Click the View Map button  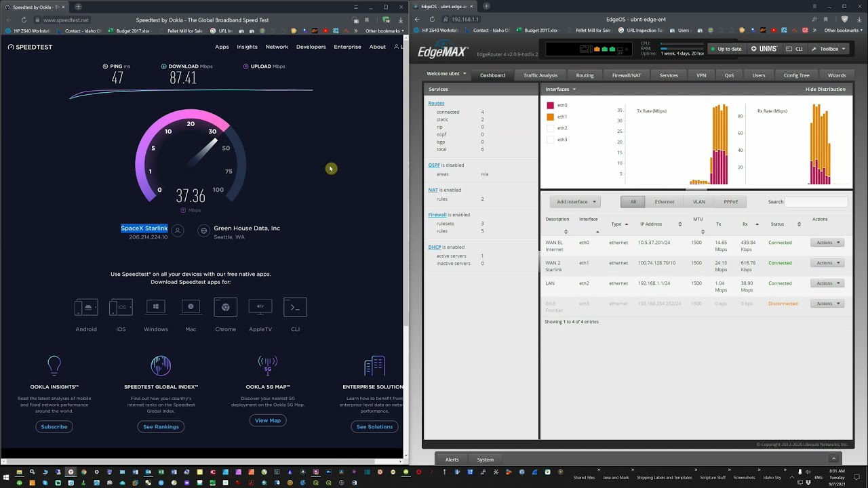268,420
